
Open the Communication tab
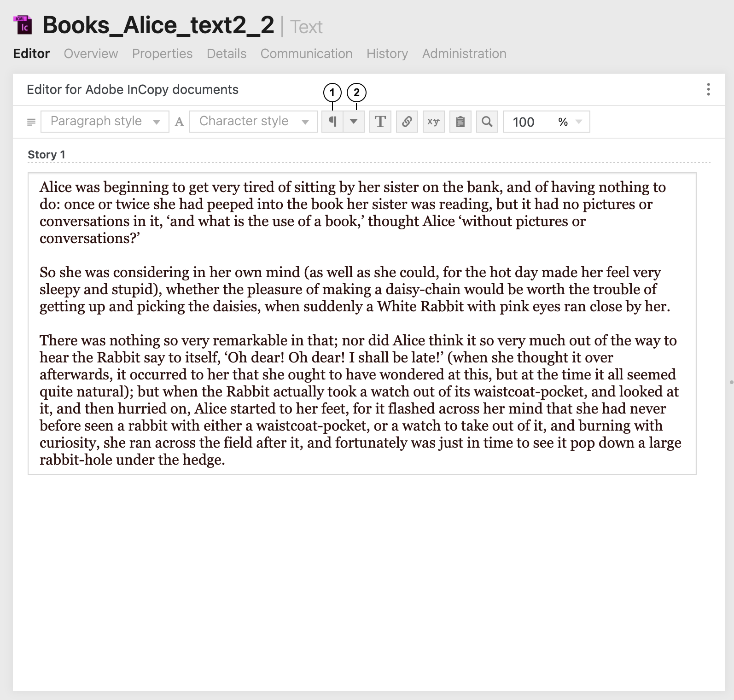pos(306,53)
